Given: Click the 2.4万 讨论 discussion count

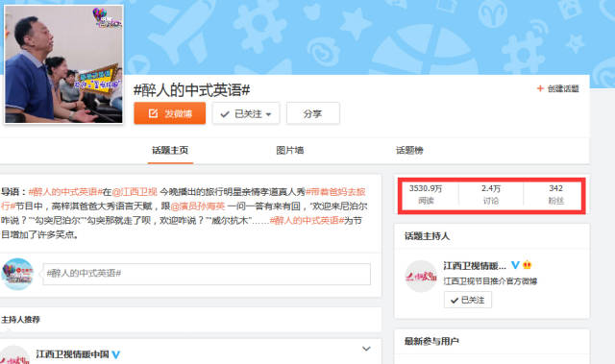Looking at the screenshot, I should (x=491, y=194).
